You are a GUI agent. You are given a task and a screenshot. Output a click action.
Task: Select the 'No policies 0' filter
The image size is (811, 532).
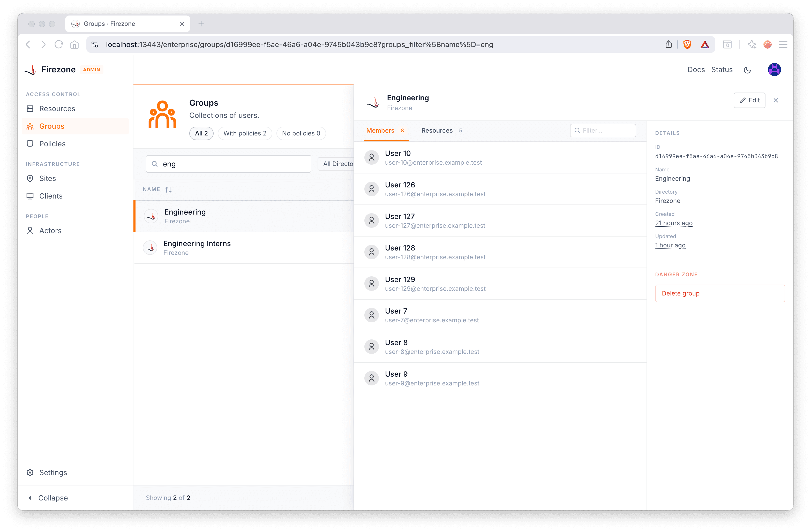(x=301, y=133)
